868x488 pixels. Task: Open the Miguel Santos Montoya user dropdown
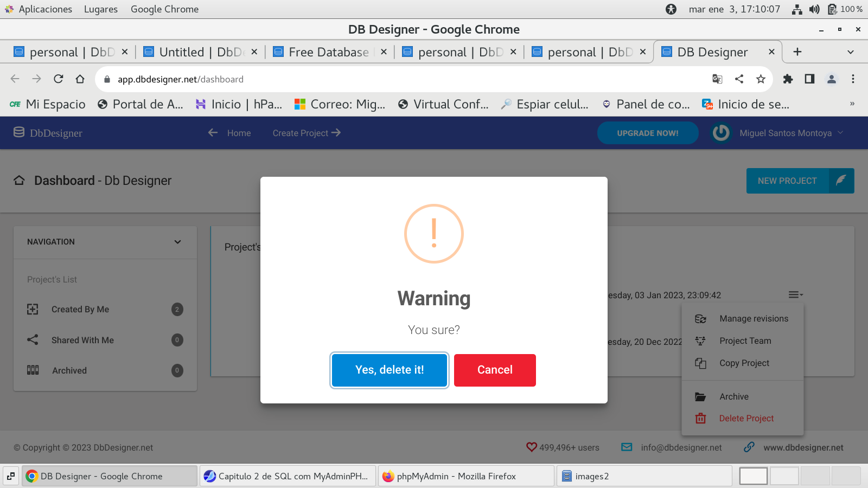[x=785, y=133]
